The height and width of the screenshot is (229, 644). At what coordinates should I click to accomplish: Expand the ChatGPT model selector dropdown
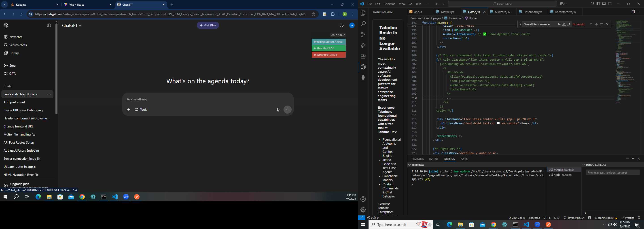click(72, 25)
